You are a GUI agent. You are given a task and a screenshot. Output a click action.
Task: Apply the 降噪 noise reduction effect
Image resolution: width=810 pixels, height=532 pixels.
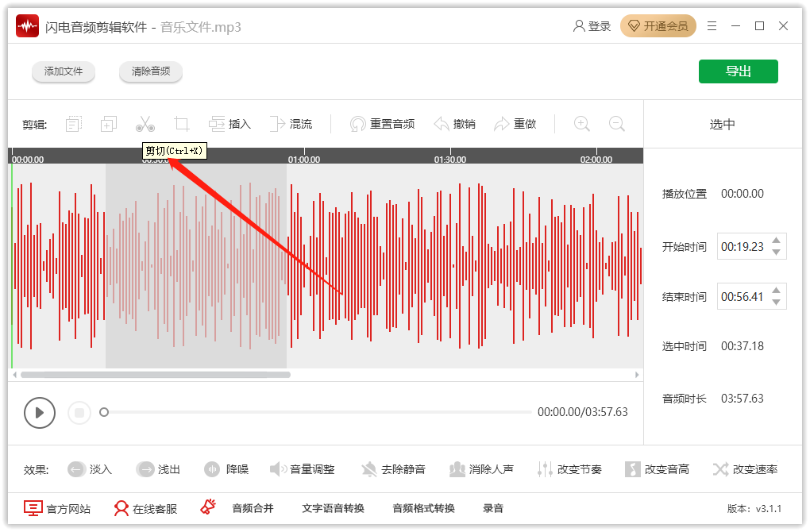(x=226, y=469)
